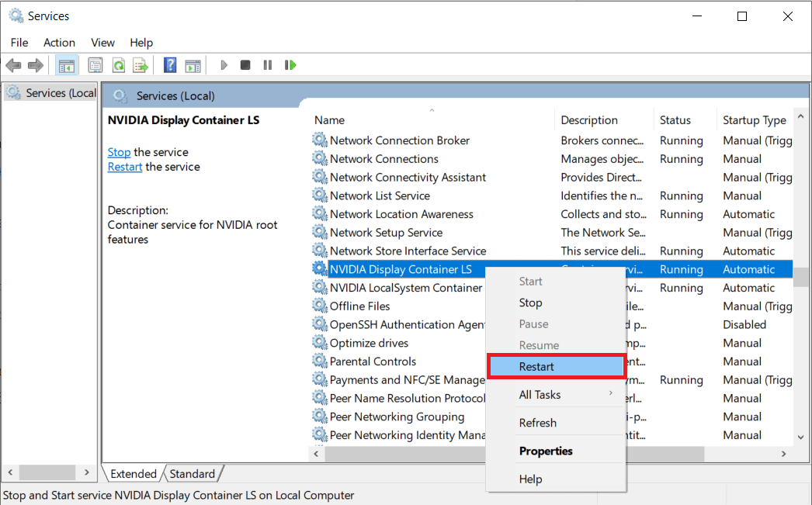
Task: Sort by the Startup Type column header
Action: [755, 120]
